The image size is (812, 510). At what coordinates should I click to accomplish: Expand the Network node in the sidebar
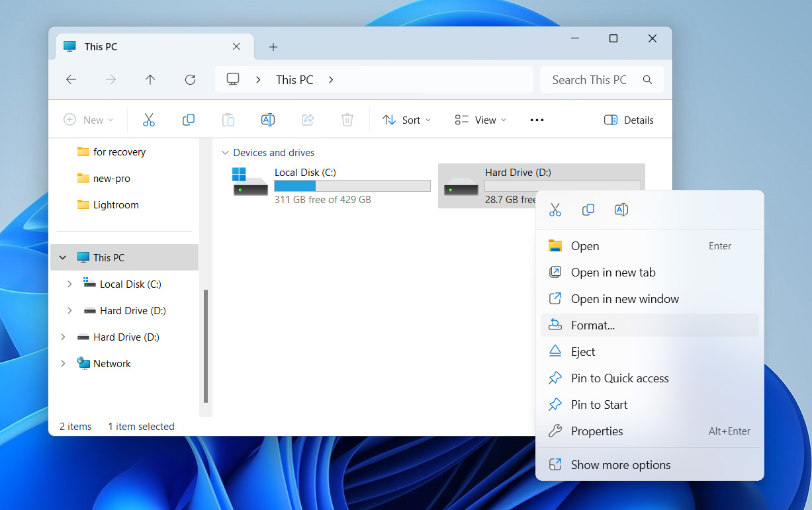click(x=63, y=363)
